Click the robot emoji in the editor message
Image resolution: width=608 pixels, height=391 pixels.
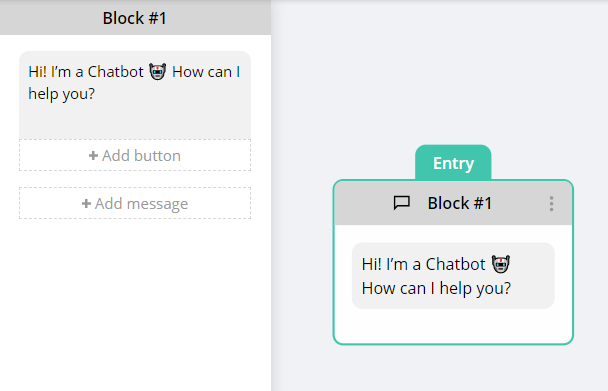tap(158, 72)
